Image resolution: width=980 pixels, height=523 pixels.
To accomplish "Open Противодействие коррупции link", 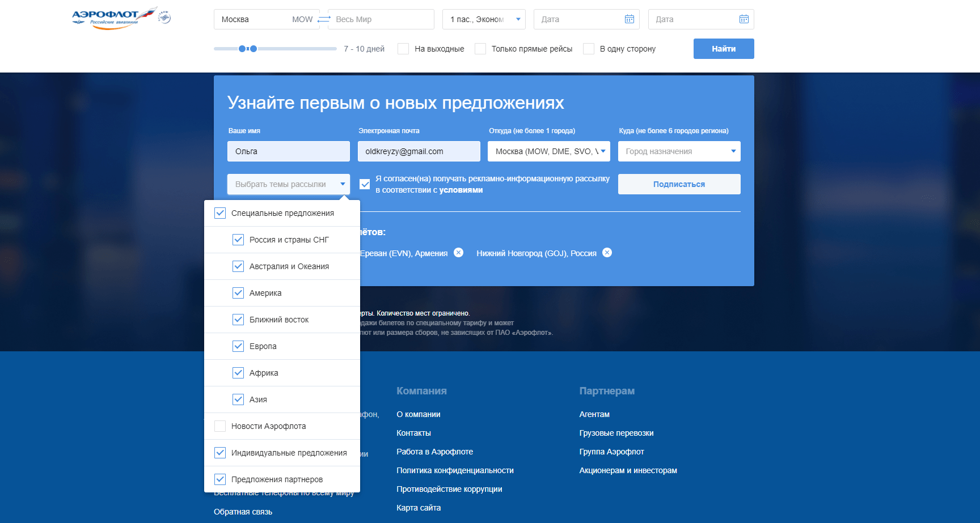I will click(450, 489).
